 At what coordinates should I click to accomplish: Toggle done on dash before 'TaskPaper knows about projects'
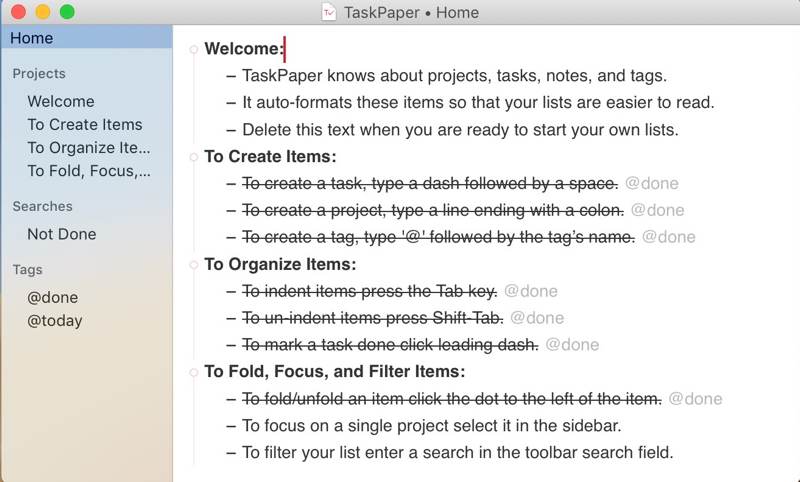(x=231, y=76)
